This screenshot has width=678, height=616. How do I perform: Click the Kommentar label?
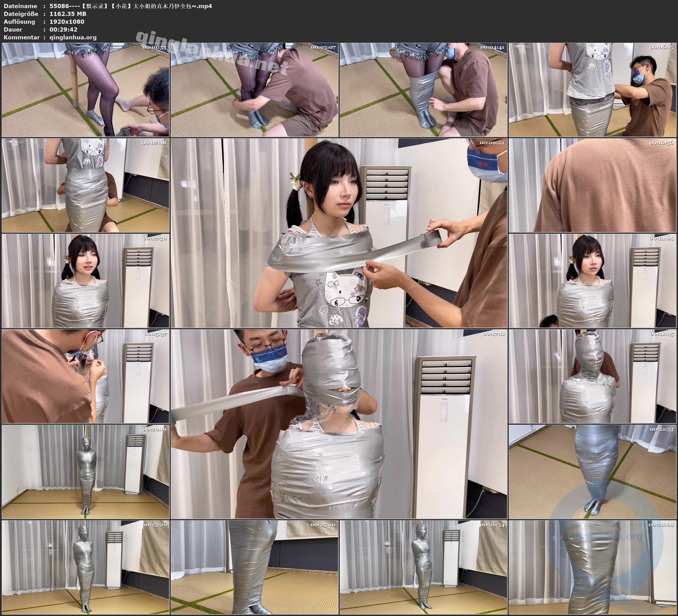point(22,37)
